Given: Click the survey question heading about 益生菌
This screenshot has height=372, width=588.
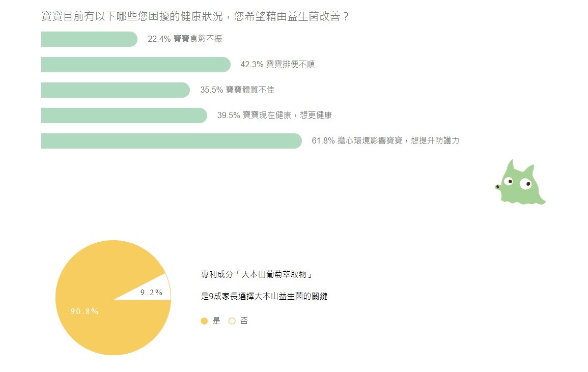Looking at the screenshot, I should 195,16.
